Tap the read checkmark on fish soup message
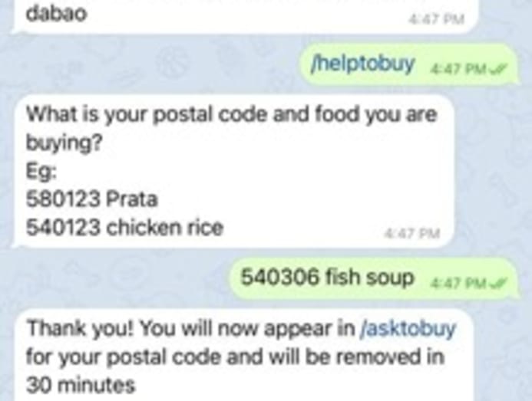The image size is (532, 401). click(x=500, y=282)
